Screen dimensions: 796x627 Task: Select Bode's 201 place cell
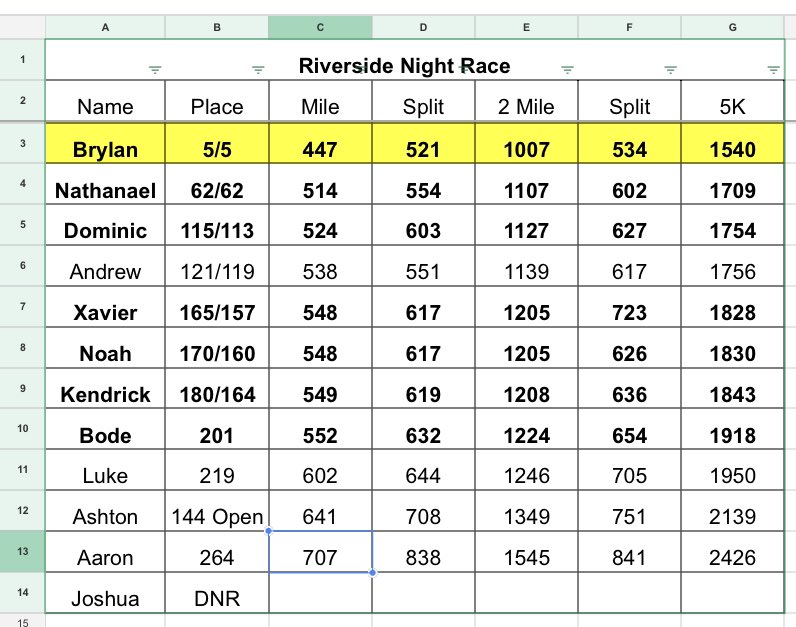tap(217, 429)
